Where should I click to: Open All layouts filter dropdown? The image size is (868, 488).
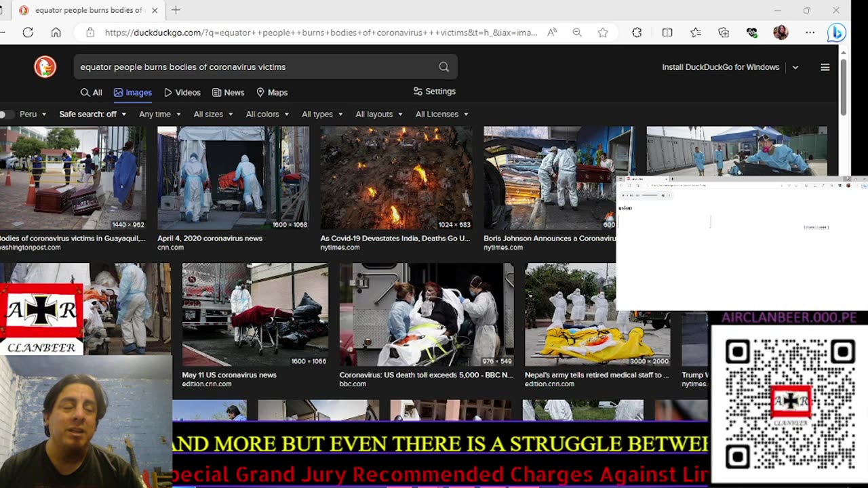coord(379,115)
